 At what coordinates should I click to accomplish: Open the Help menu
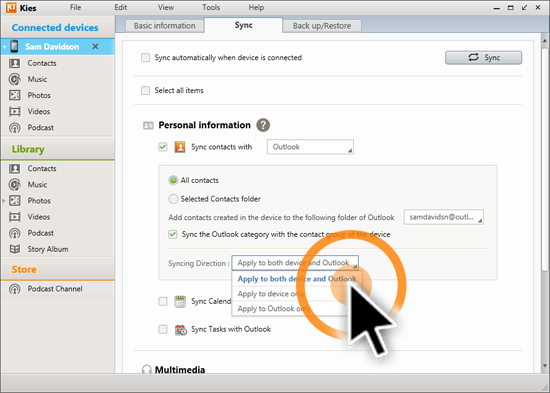(256, 7)
